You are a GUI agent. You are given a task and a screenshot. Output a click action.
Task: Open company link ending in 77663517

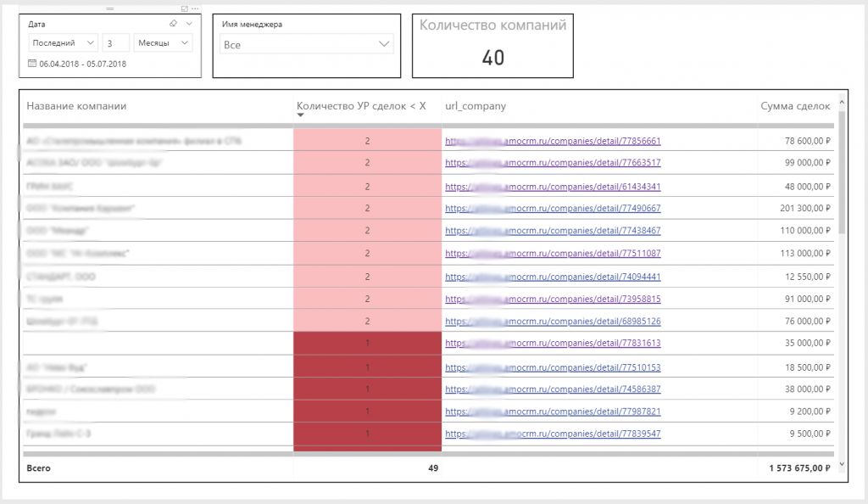point(553,162)
